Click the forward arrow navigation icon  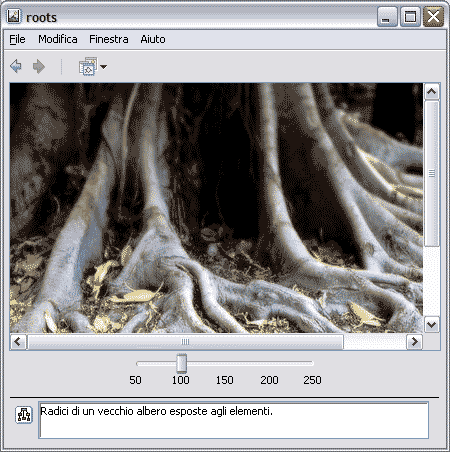[x=39, y=66]
